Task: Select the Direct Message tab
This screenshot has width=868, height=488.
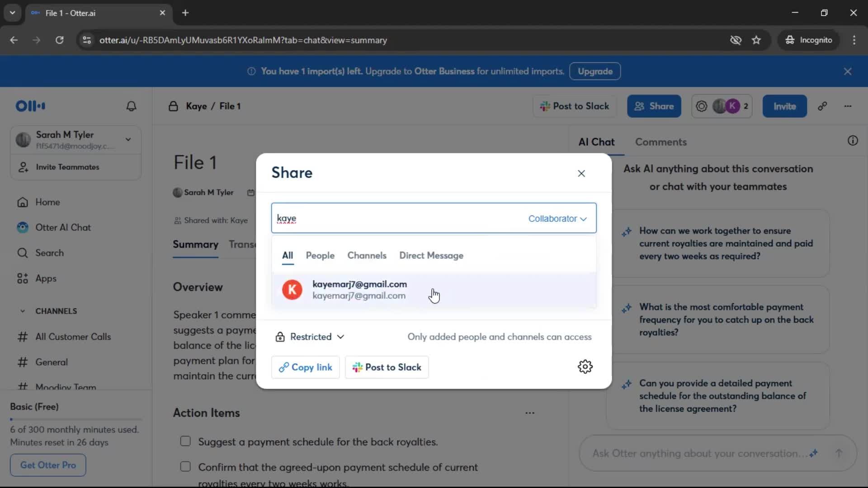Action: [x=431, y=256]
